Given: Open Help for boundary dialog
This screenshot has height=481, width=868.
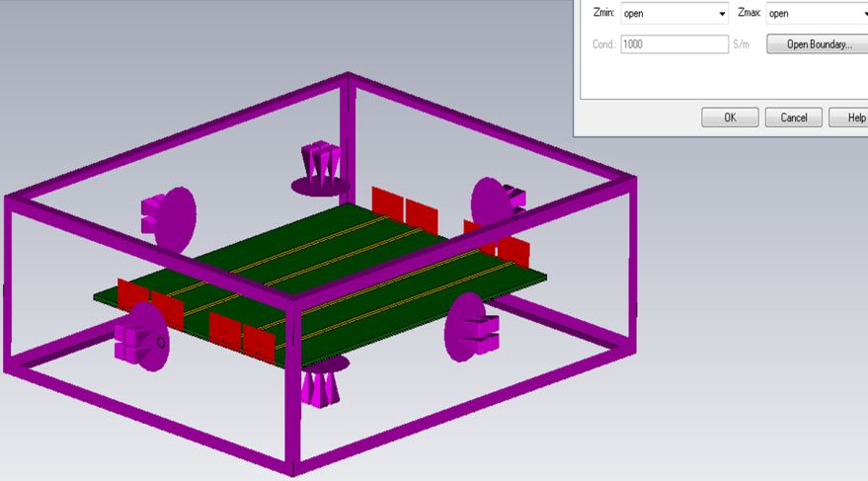Looking at the screenshot, I should [x=849, y=118].
